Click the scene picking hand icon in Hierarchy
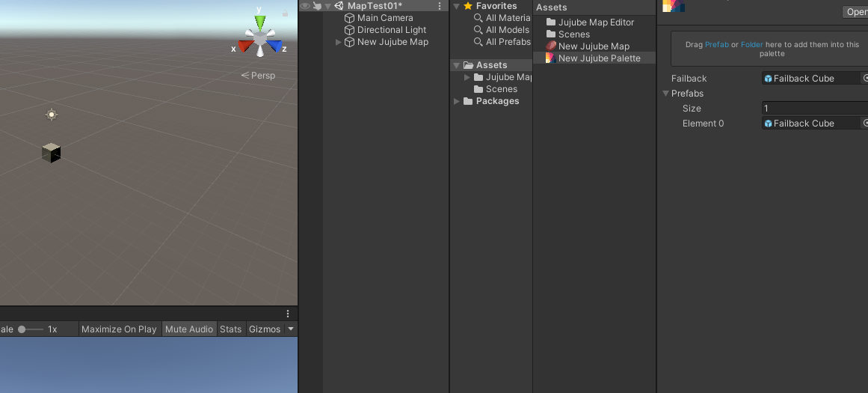 pyautogui.click(x=317, y=6)
